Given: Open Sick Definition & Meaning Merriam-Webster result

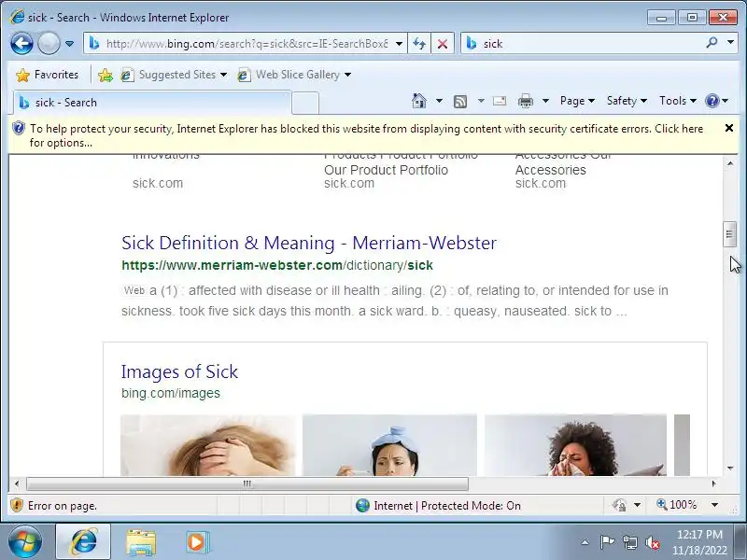Looking at the screenshot, I should click(x=309, y=243).
